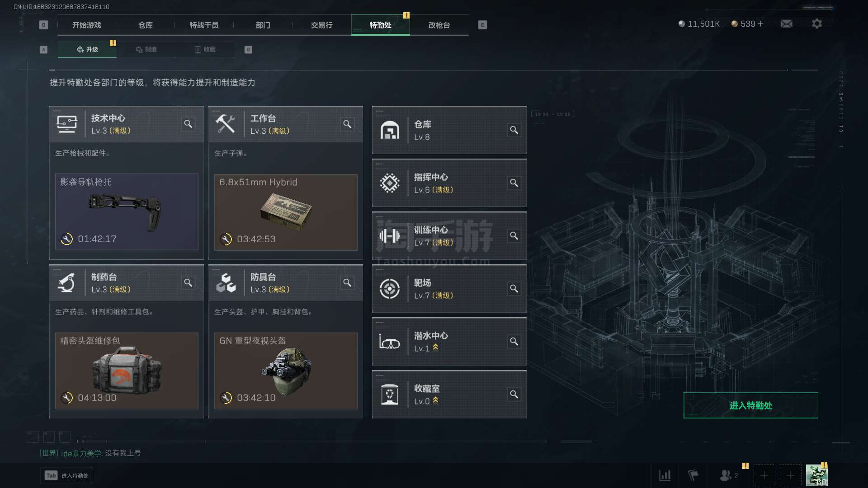The image size is (868, 488).
Task: Click the magnifier on 潜水中心 card
Action: pyautogui.click(x=514, y=342)
